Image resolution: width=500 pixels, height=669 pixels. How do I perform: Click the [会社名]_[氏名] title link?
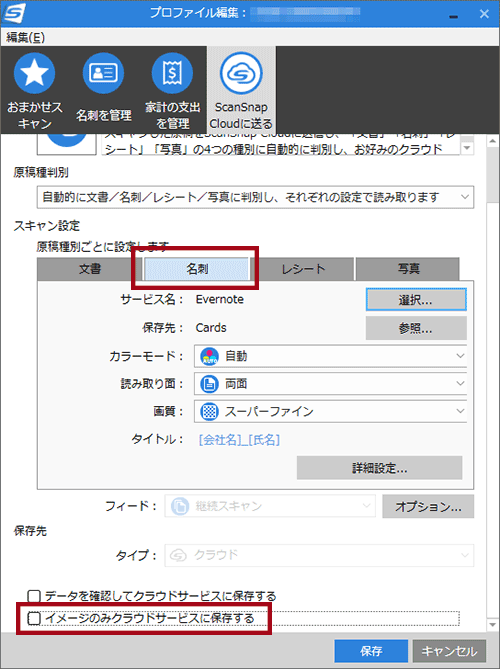pyautogui.click(x=239, y=439)
